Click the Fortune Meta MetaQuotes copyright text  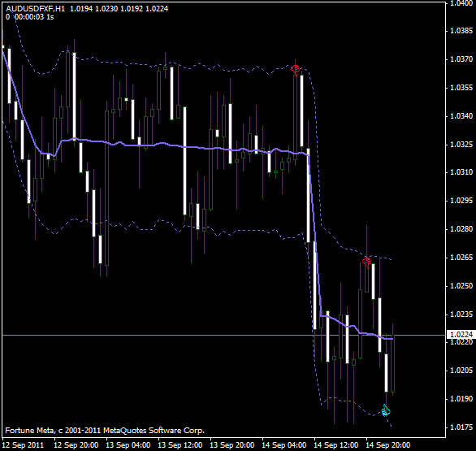105,431
